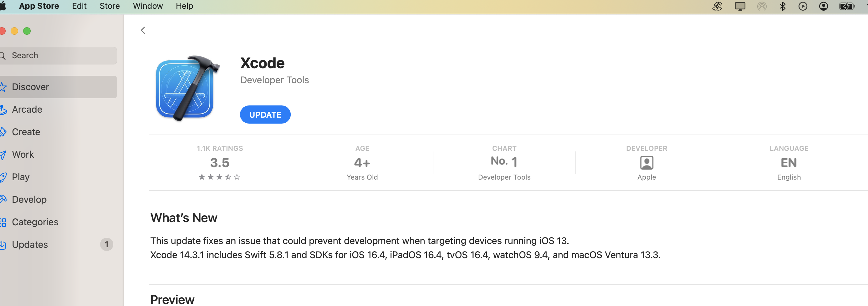The height and width of the screenshot is (306, 868).
Task: Click the Create paintbrush icon
Action: point(3,132)
